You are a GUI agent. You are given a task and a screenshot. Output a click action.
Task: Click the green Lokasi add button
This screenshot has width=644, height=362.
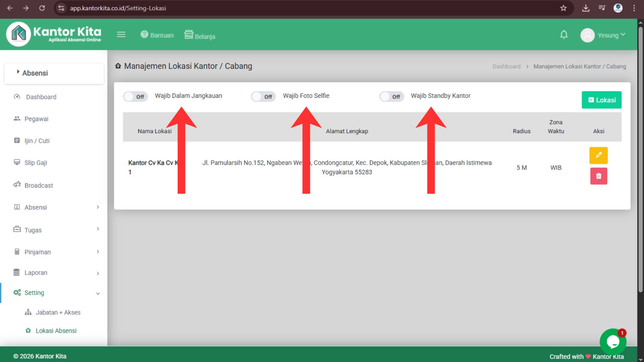601,100
